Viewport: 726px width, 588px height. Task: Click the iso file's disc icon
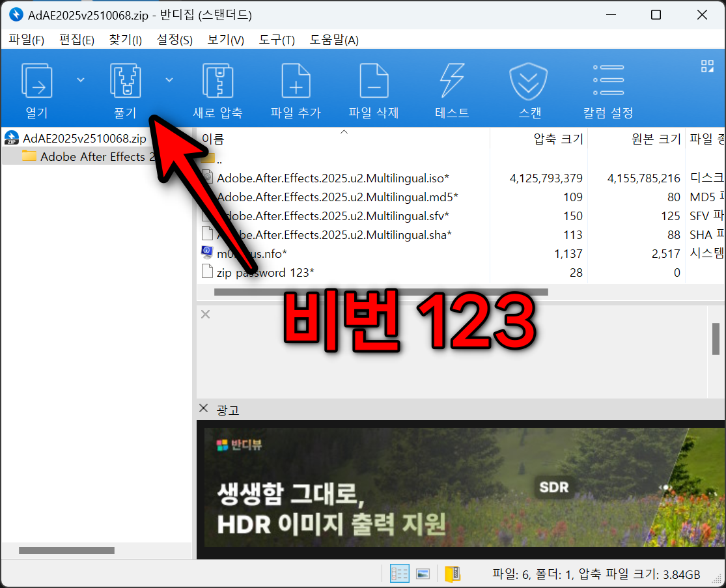click(x=207, y=178)
